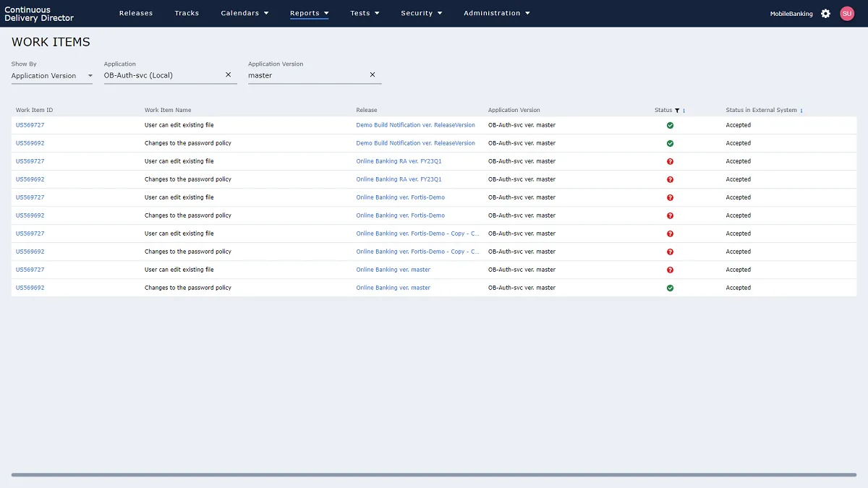Click green check status icon in first row
This screenshot has width=868, height=488.
point(670,125)
